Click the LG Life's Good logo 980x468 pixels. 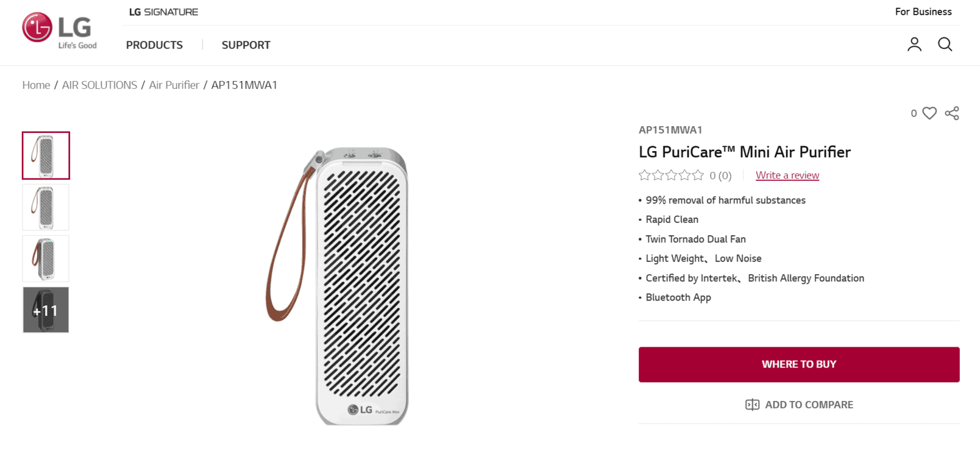coord(60,30)
